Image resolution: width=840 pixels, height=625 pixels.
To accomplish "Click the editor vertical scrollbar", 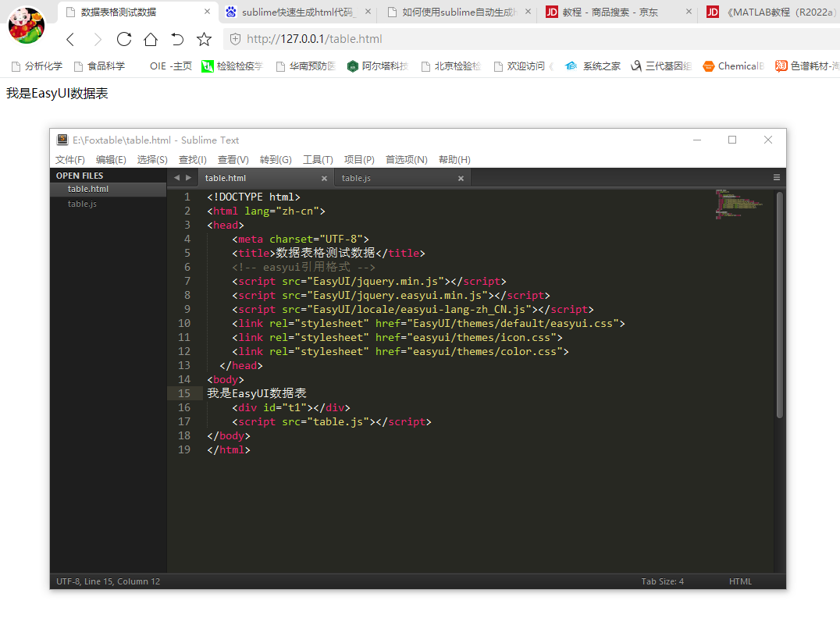I will tap(779, 304).
